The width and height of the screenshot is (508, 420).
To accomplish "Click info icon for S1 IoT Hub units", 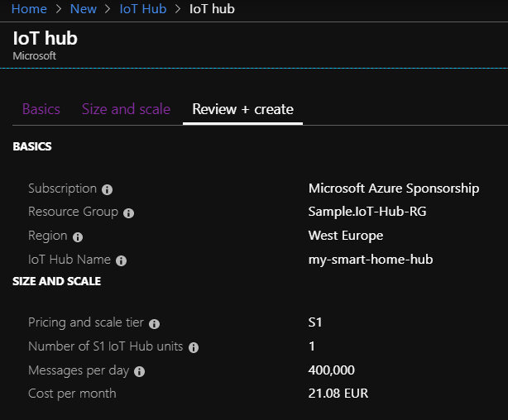I will click(x=194, y=347).
